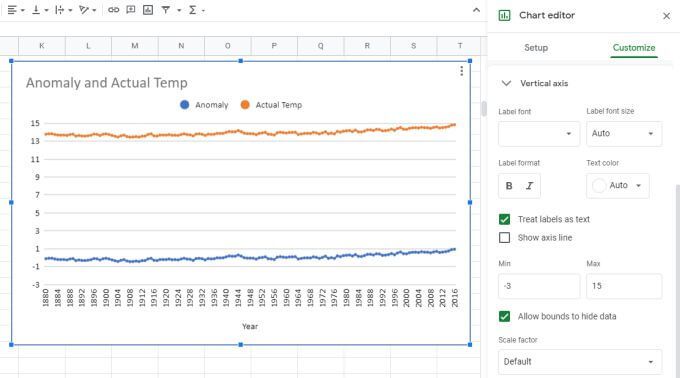
Task: Click the insert comment icon
Action: pyautogui.click(x=131, y=10)
